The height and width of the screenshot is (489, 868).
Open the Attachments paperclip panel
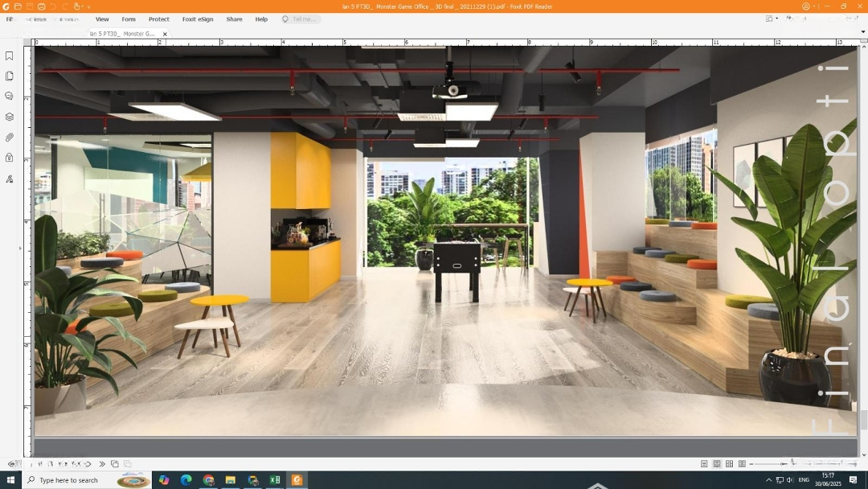[10, 138]
